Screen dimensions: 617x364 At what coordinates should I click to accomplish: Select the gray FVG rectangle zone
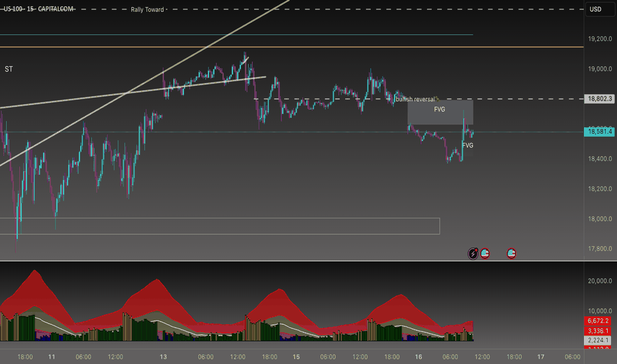(440, 113)
